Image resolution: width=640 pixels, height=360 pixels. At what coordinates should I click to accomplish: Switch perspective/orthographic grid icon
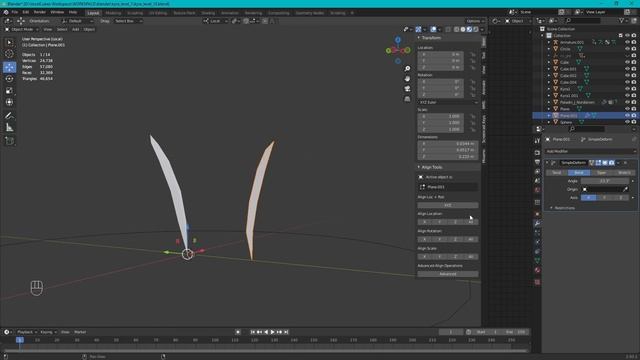pyautogui.click(x=407, y=99)
